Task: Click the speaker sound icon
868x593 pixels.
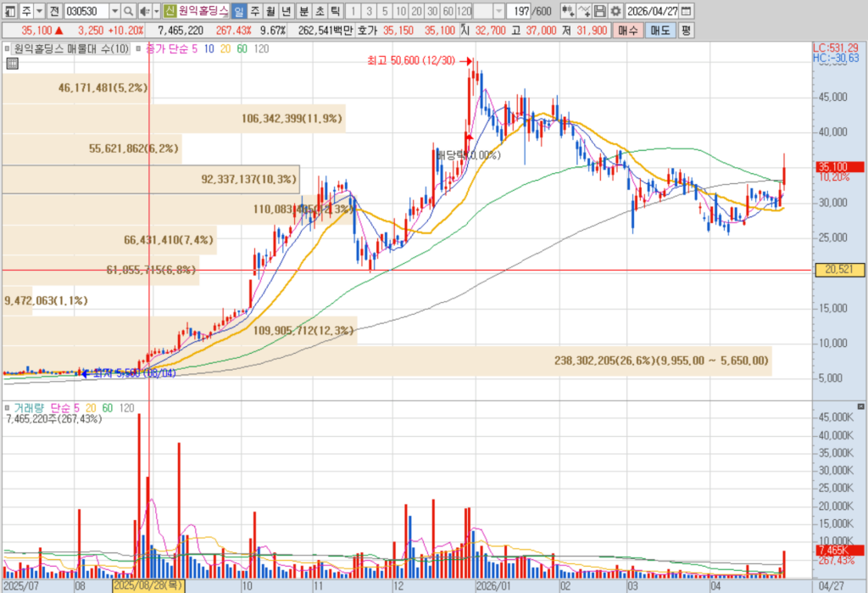Action: coord(144,11)
